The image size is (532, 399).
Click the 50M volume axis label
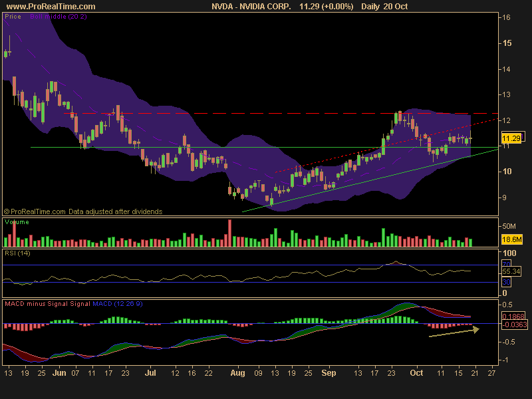[x=509, y=226]
